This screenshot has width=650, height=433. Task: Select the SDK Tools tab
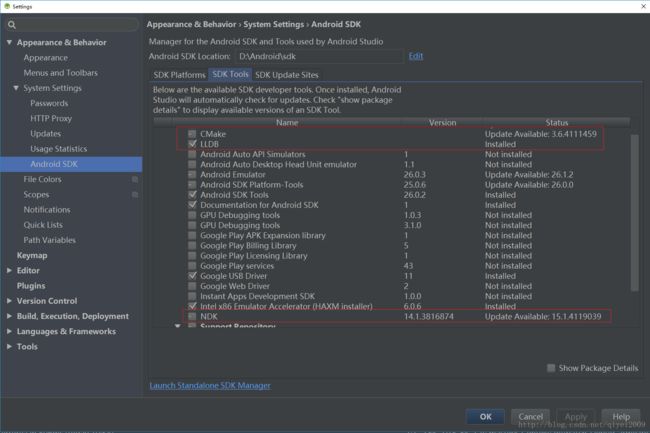coord(230,75)
